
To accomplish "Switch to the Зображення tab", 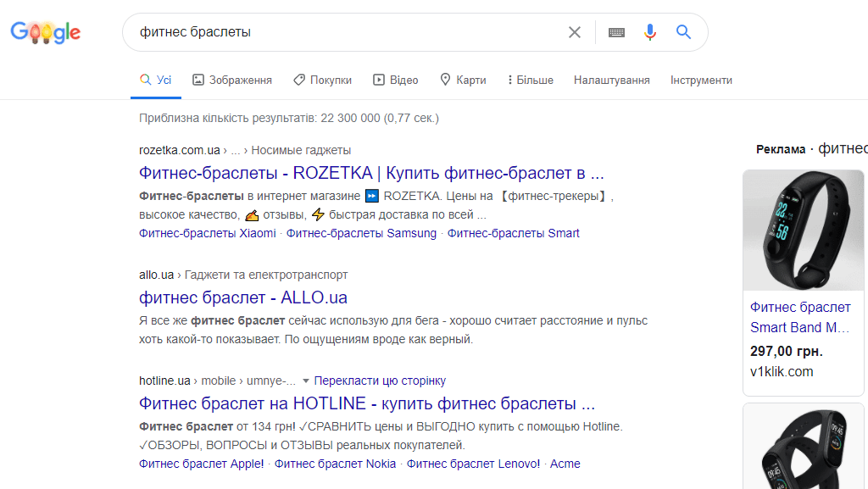I will point(232,80).
